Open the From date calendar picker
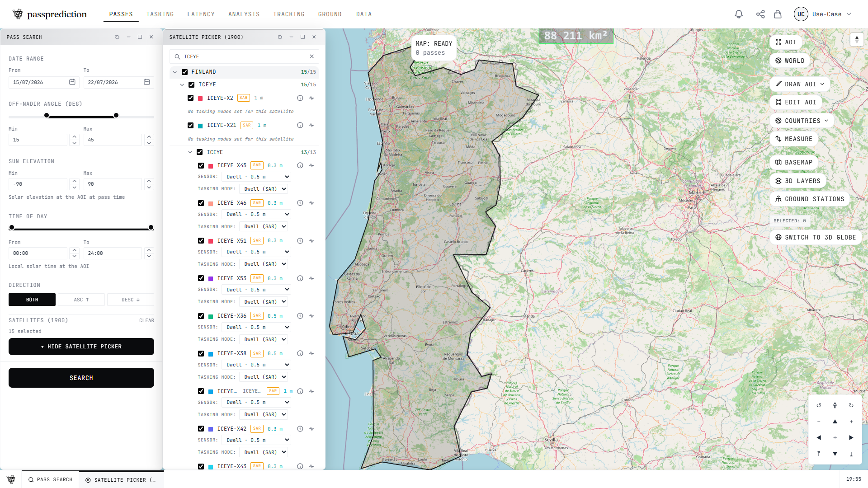868x488 pixels. pos(72,82)
